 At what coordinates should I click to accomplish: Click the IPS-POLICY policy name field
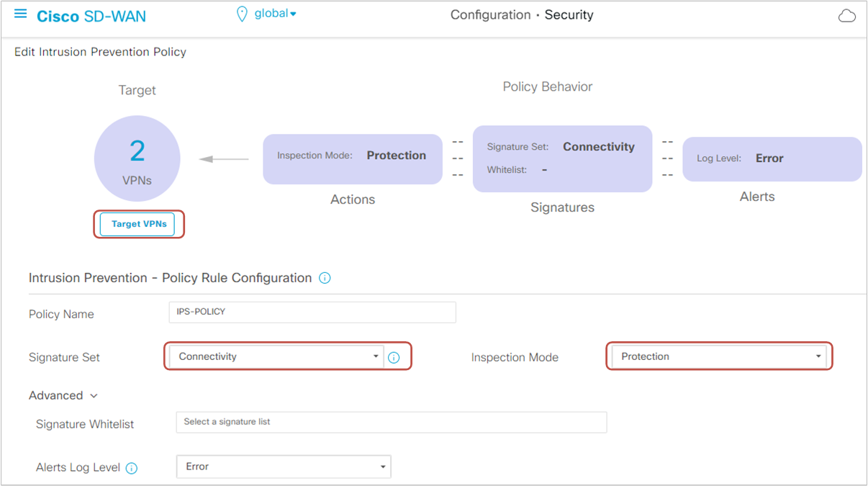[312, 312]
